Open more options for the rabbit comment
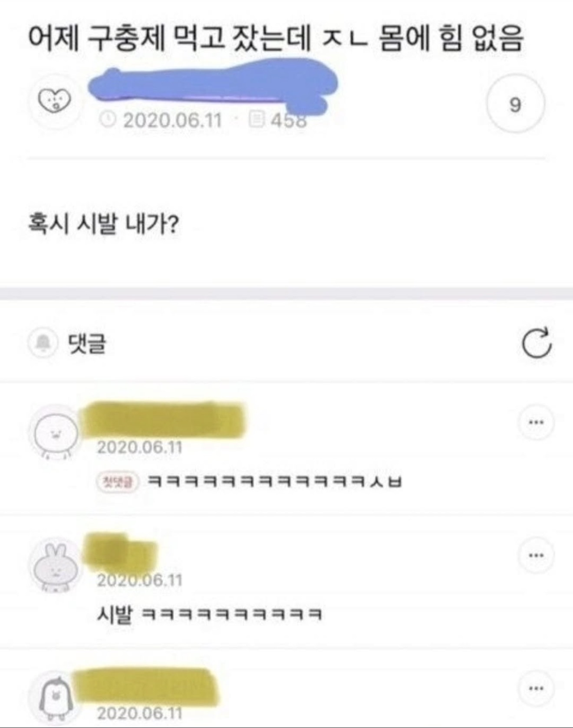 pos(537,555)
